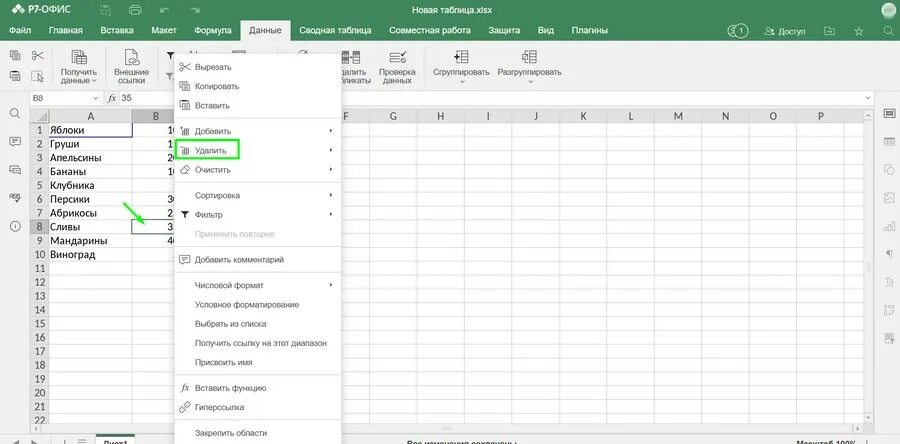Choose Copy (Копировать) in context menu
900x444 pixels.
coord(258,86)
